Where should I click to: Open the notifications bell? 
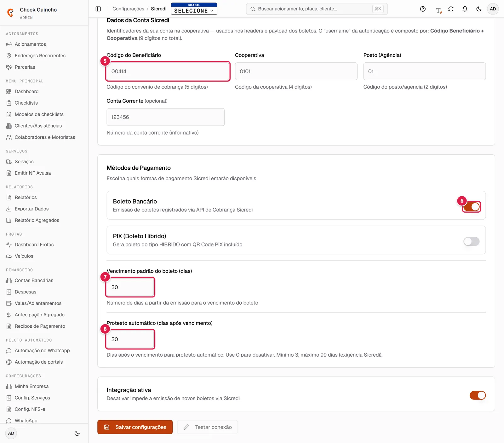(465, 9)
